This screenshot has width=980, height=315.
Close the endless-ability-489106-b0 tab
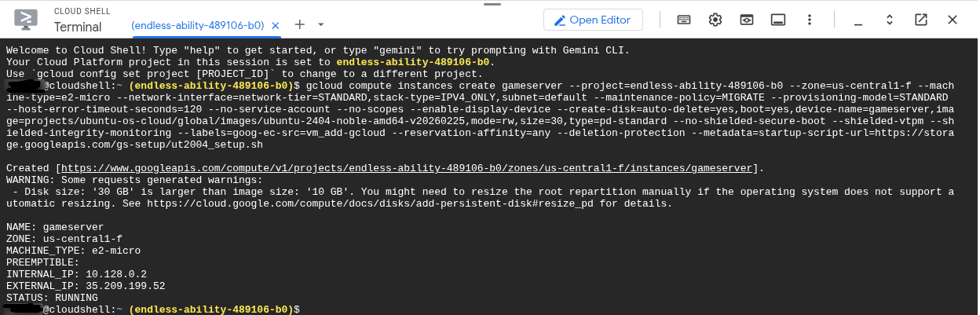pyautogui.click(x=275, y=25)
